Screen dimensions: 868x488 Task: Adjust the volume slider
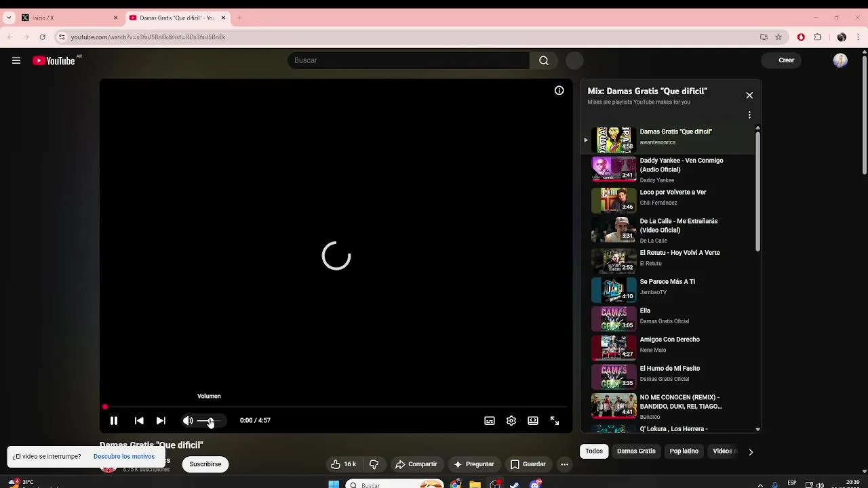209,421
